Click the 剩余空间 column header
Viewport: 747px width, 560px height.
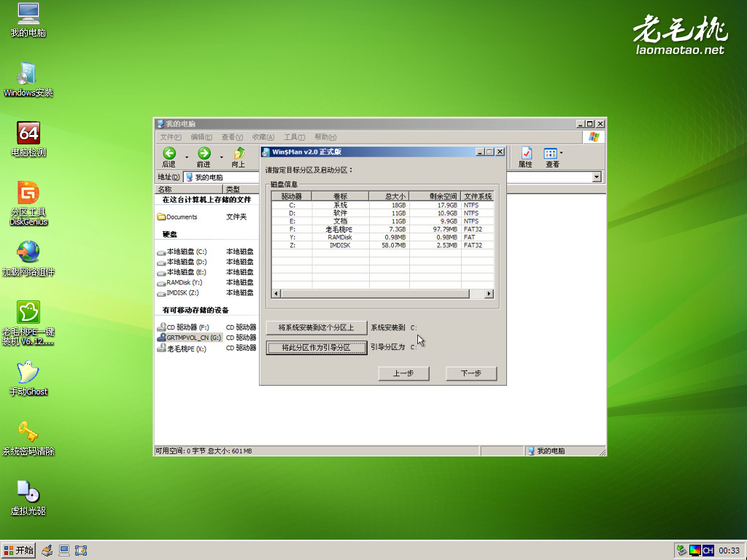coord(435,196)
